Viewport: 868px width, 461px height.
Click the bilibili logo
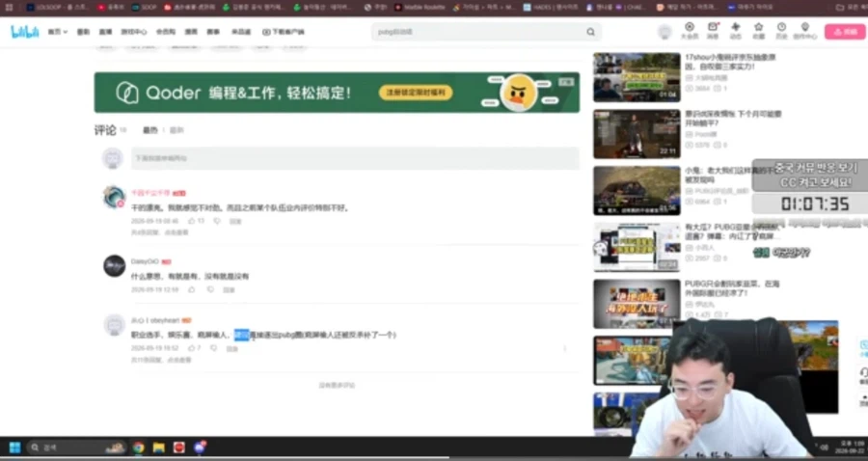[25, 32]
